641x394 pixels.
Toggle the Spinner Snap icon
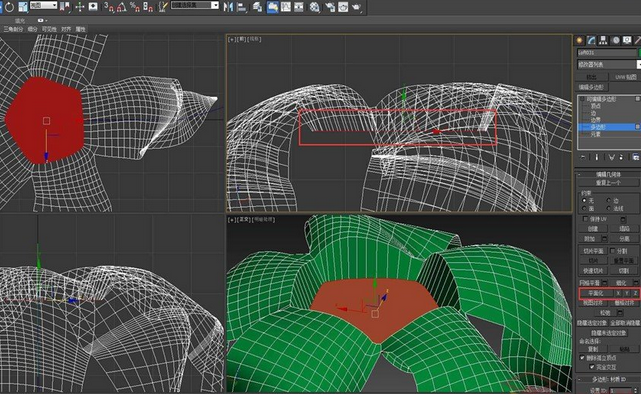(x=148, y=7)
